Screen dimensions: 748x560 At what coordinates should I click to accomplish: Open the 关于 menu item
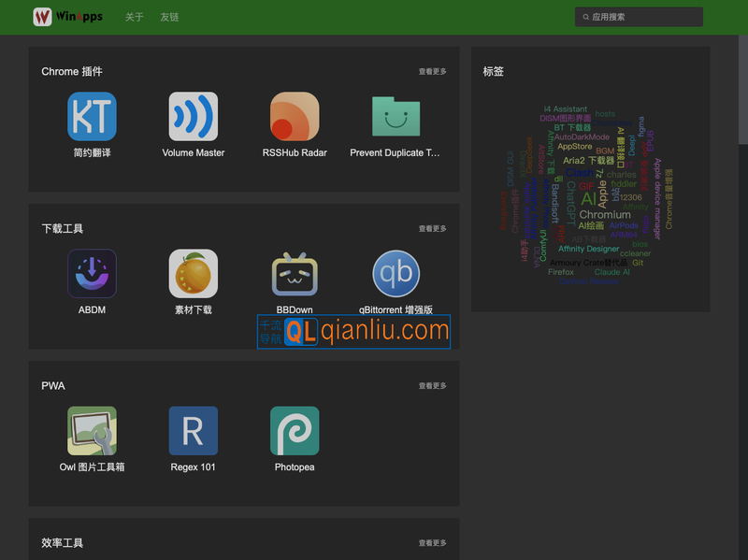135,17
